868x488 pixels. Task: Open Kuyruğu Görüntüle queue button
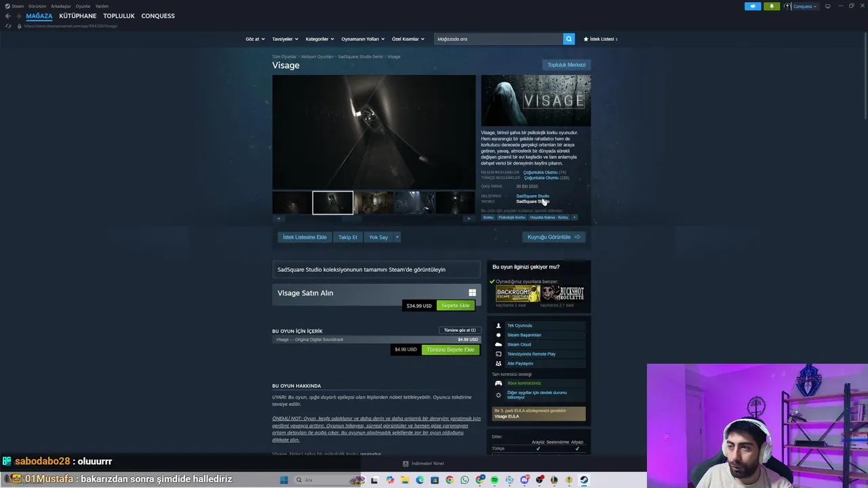point(554,237)
